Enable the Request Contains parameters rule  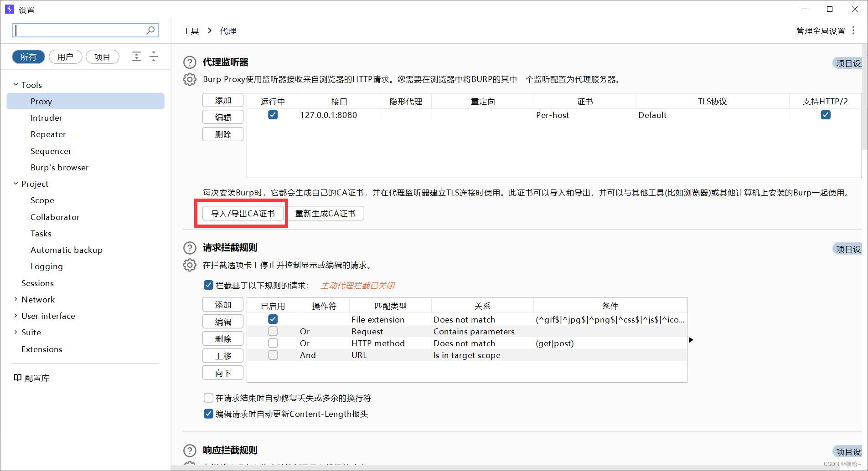tap(273, 331)
